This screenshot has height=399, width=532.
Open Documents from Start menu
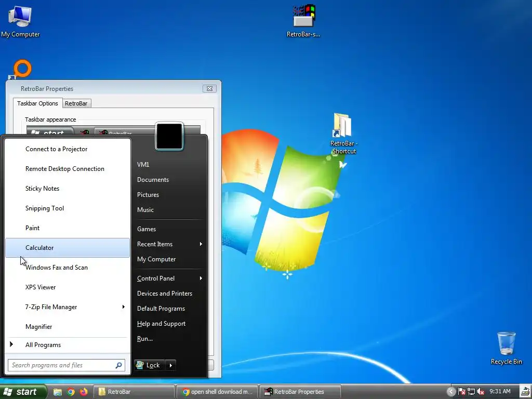point(170,179)
